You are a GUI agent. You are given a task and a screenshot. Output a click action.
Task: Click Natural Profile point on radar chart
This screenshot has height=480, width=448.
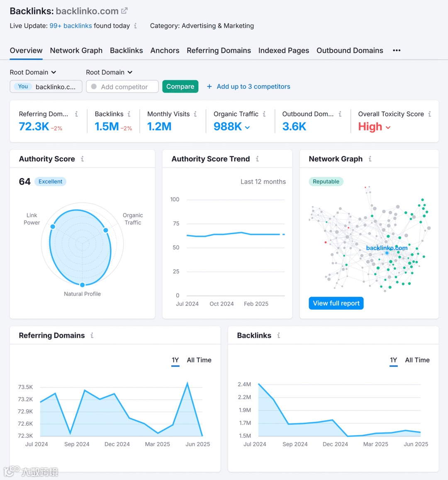pos(82,285)
